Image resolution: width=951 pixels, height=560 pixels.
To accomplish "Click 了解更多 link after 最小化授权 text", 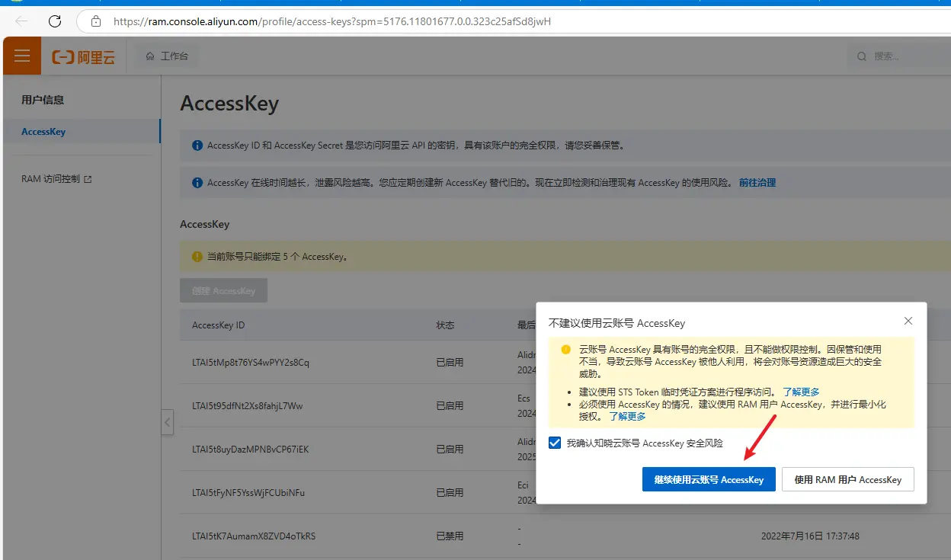I will tap(627, 417).
